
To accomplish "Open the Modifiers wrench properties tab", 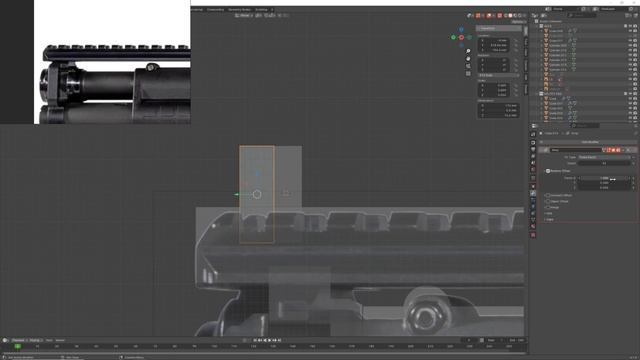I will pos(533,193).
